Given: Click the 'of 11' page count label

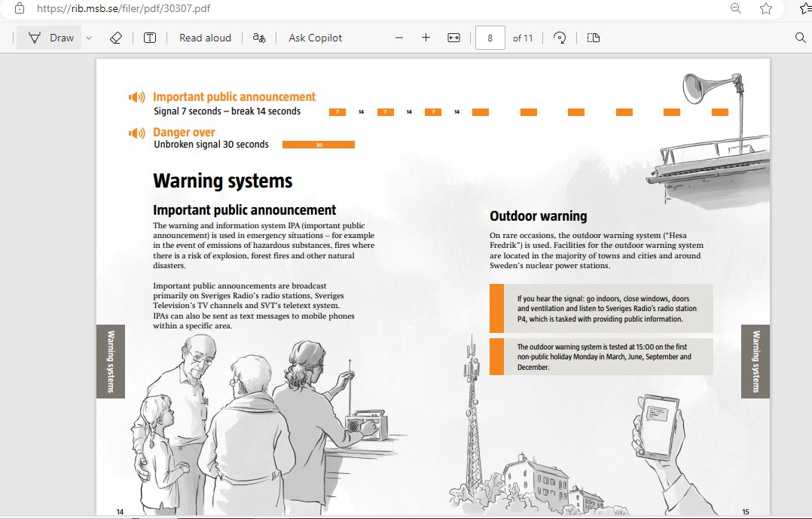Looking at the screenshot, I should click(x=523, y=38).
